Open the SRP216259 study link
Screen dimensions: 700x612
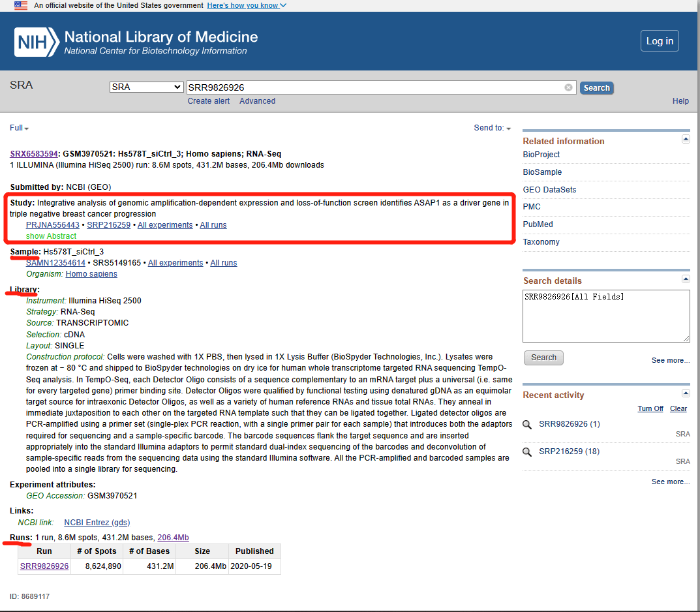108,225
